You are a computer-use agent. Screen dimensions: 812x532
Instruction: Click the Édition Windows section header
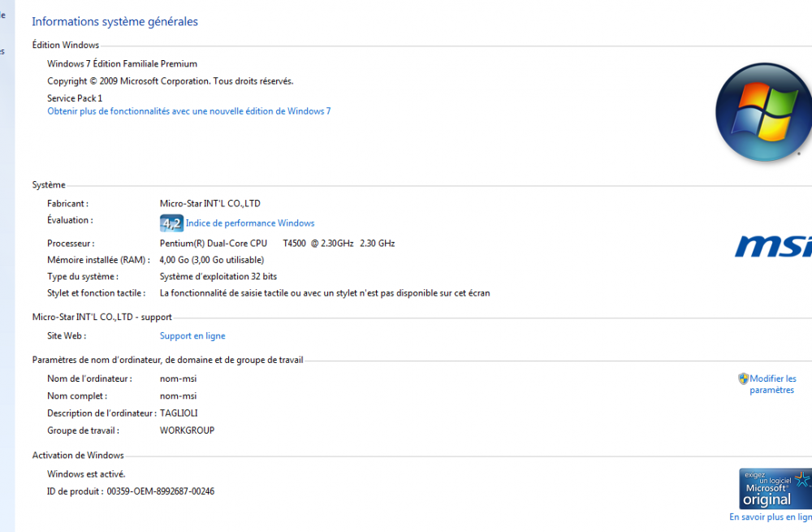[65, 45]
